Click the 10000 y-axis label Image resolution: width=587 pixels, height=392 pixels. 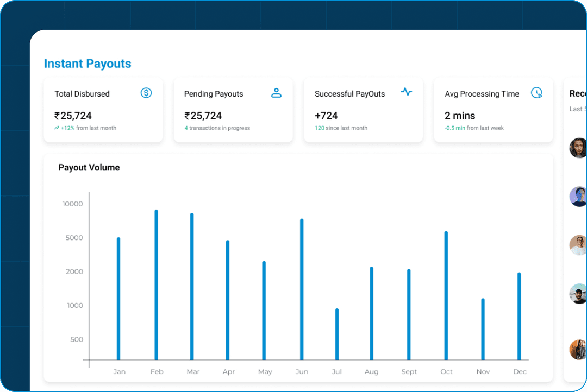[73, 204]
